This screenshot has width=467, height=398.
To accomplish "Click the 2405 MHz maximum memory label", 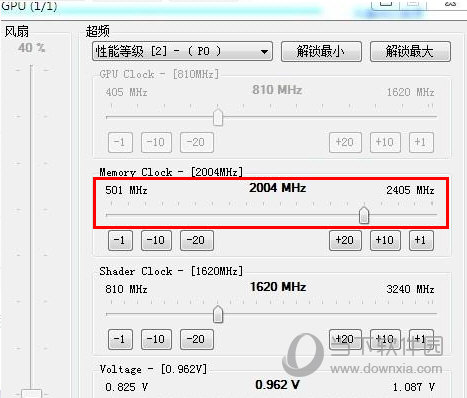I will (x=410, y=190).
